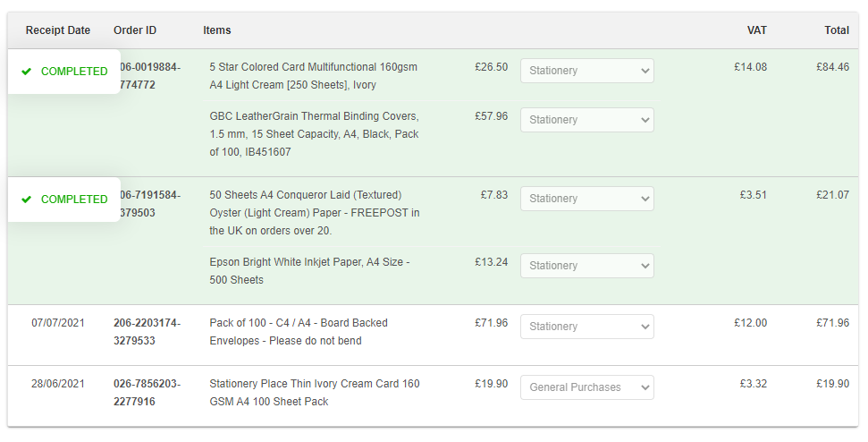Click the second COMPLETED status label
The width and height of the screenshot is (868, 442).
74,200
